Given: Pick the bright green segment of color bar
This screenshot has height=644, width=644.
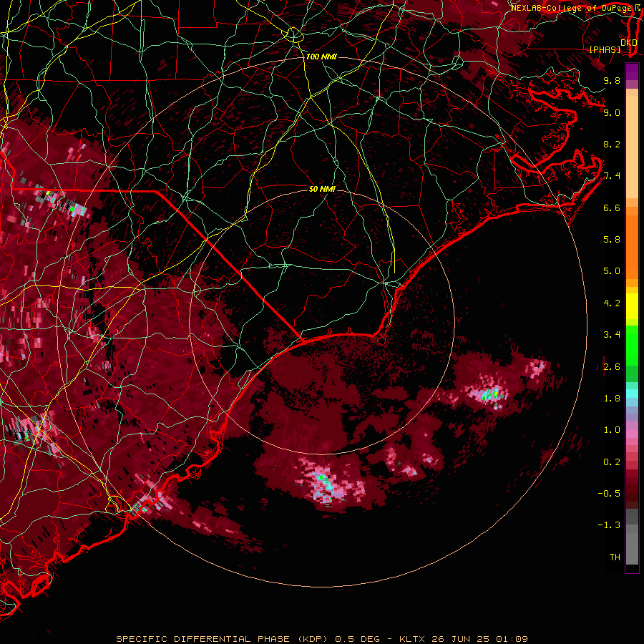Looking at the screenshot, I should point(632,346).
